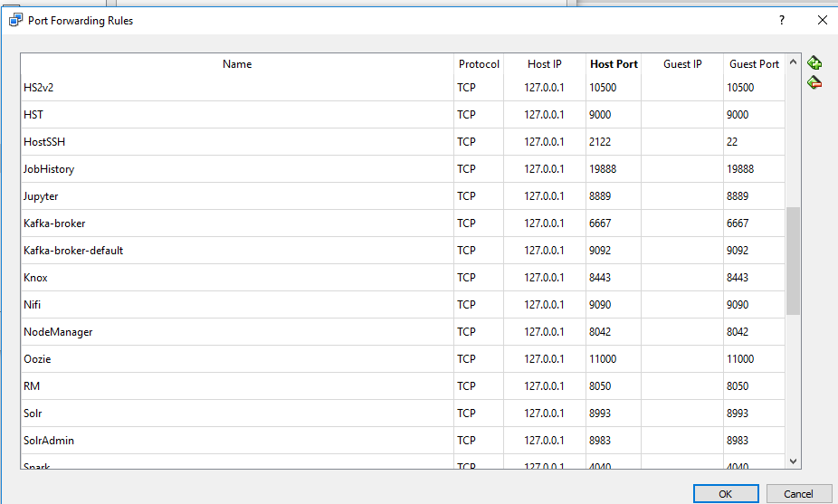The width and height of the screenshot is (838, 504).
Task: Click guest port 8983 for SolrAdmin
Action: pyautogui.click(x=738, y=441)
